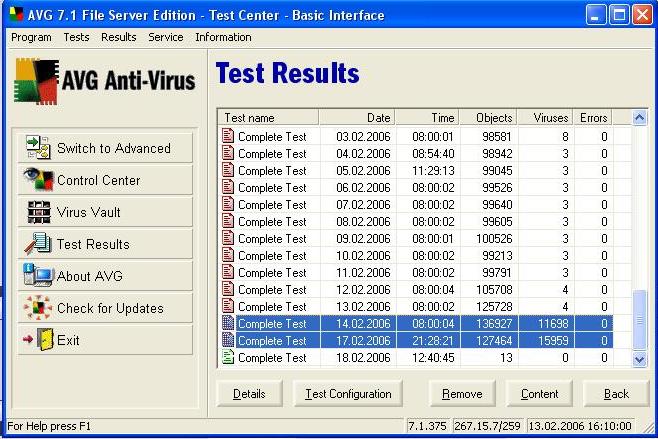Select virus count 11698

(553, 324)
